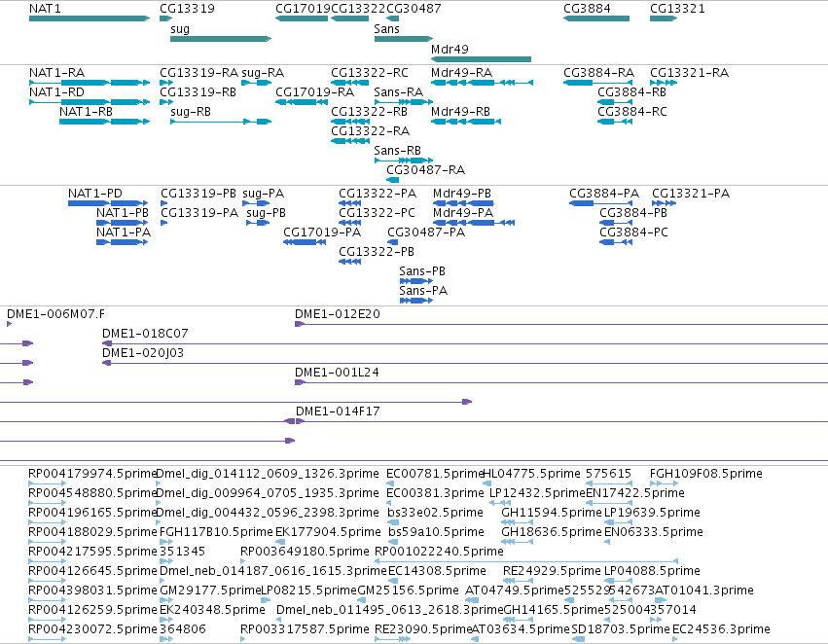The width and height of the screenshot is (828, 644).
Task: Select protein sug-PB
Action: 267,213
